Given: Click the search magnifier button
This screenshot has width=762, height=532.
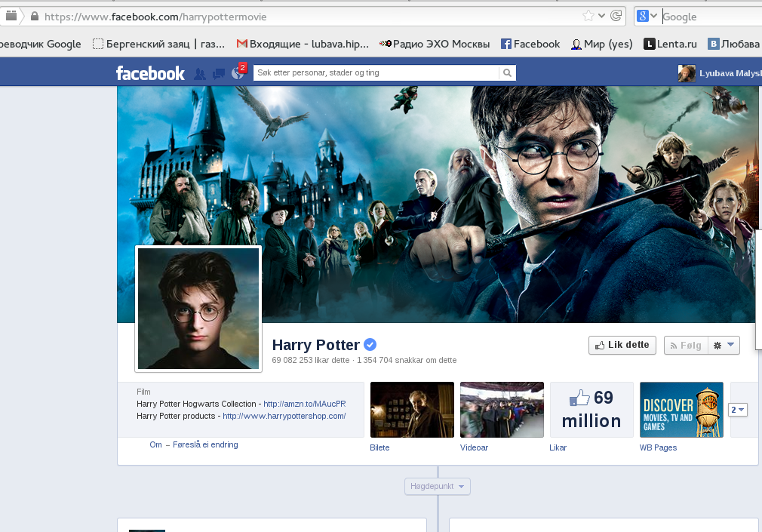Looking at the screenshot, I should [508, 73].
